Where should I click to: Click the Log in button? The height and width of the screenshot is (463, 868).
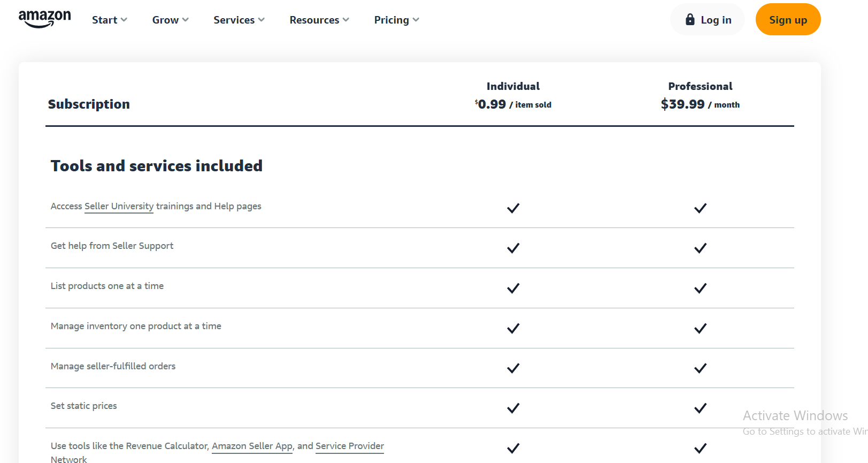coord(708,19)
